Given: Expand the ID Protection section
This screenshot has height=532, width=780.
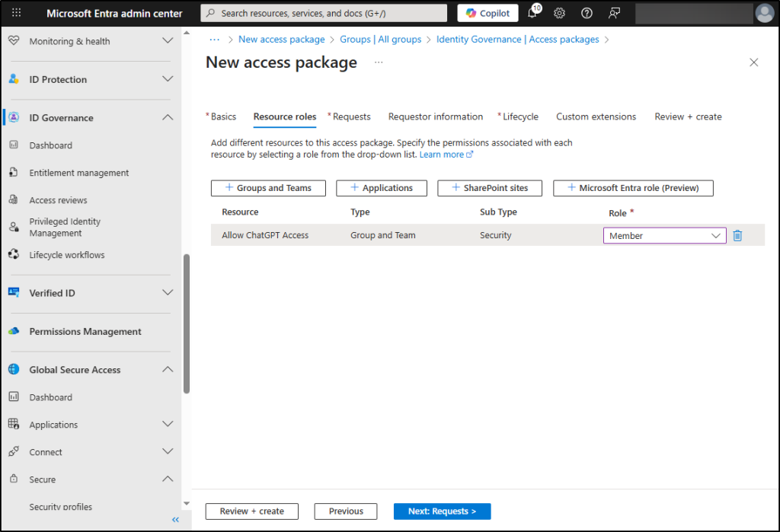Looking at the screenshot, I should (168, 79).
